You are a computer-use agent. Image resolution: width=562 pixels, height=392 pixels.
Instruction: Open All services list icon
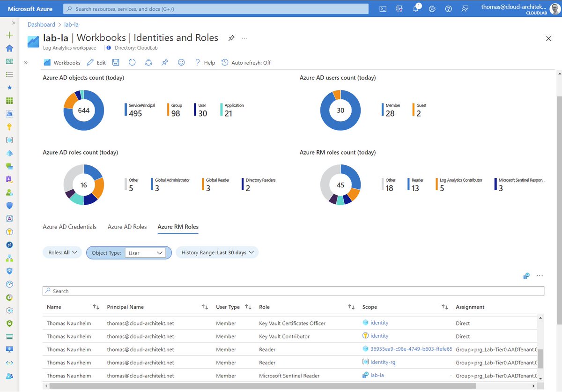click(9, 74)
